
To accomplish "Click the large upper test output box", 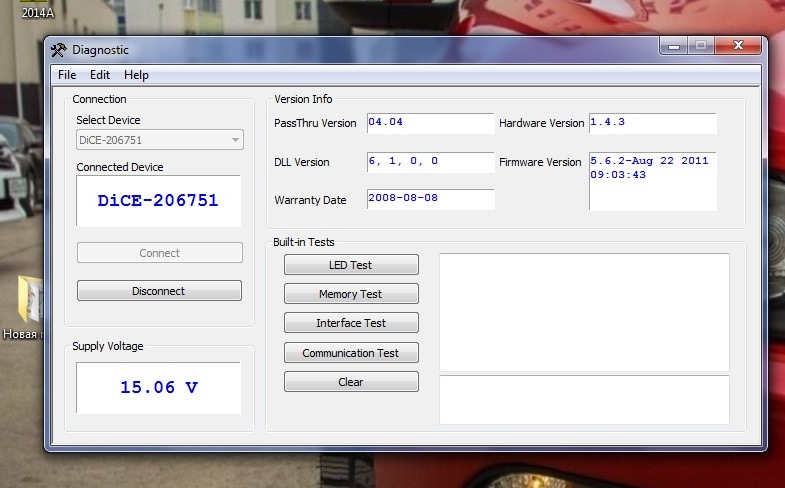I will (584, 312).
